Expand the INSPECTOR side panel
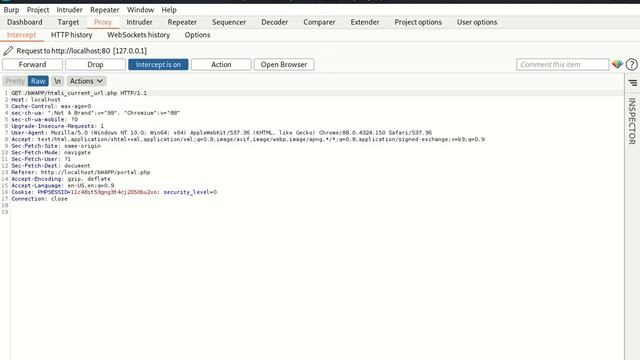This screenshot has height=360, width=640. pyautogui.click(x=632, y=121)
